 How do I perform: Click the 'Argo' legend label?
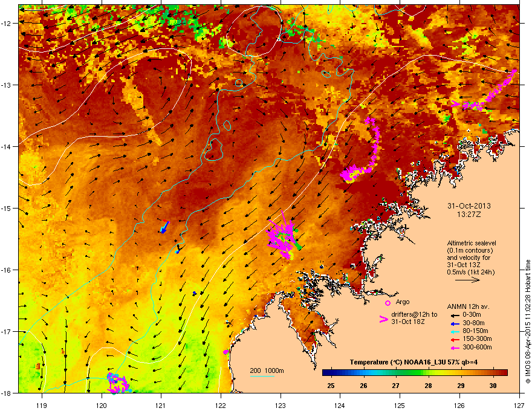pyautogui.click(x=403, y=302)
